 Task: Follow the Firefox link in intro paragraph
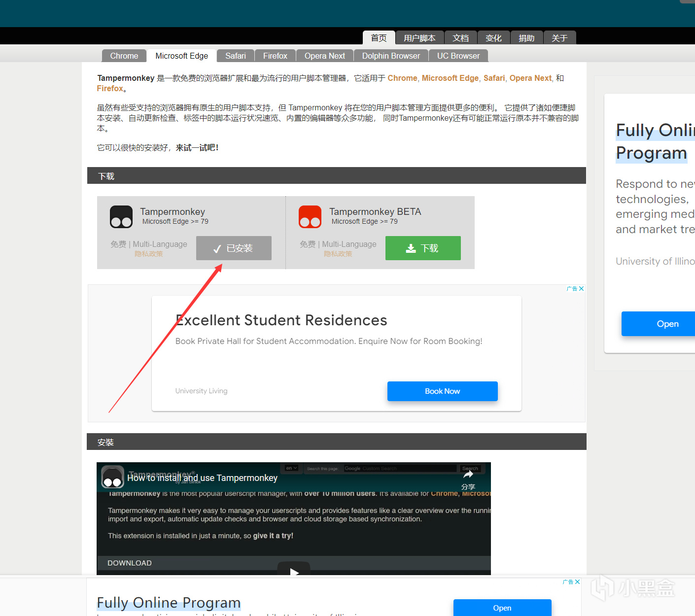(110, 88)
